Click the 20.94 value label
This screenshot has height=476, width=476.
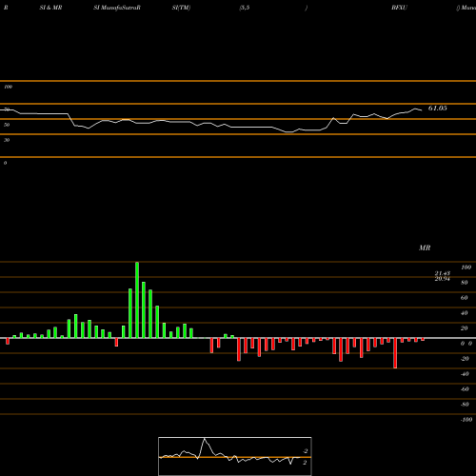[443, 279]
